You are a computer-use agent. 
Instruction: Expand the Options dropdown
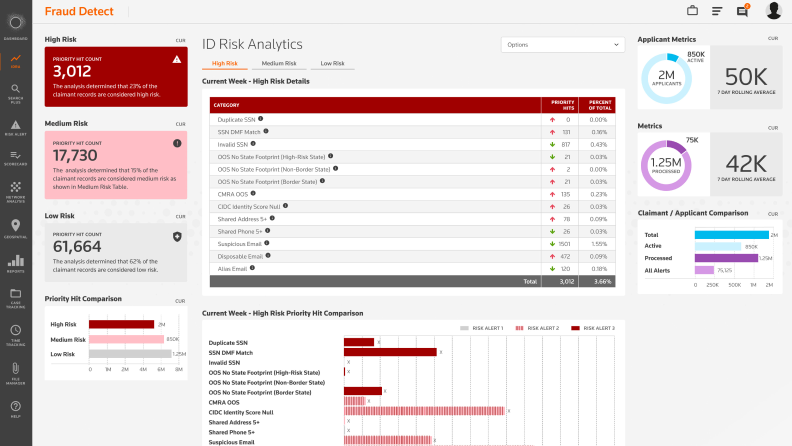click(x=563, y=44)
